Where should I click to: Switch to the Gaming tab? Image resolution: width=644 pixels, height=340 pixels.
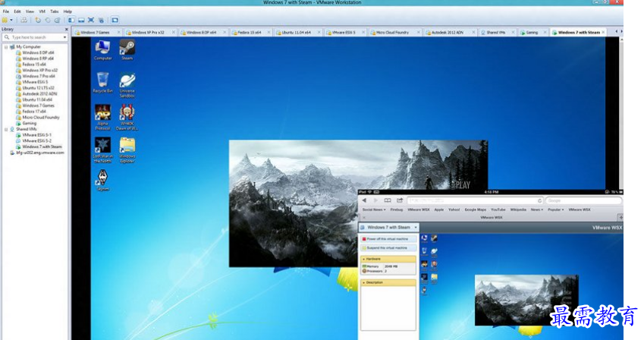tap(532, 32)
